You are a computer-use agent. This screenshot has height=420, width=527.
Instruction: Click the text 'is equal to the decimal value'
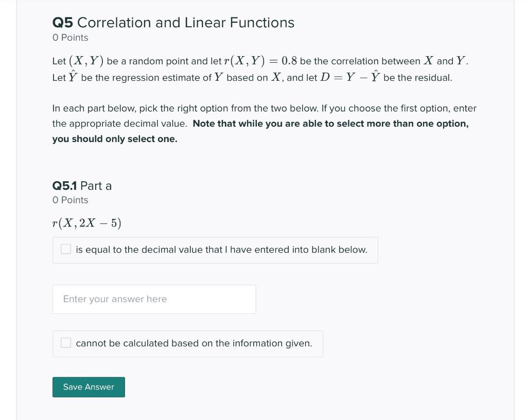pos(221,249)
